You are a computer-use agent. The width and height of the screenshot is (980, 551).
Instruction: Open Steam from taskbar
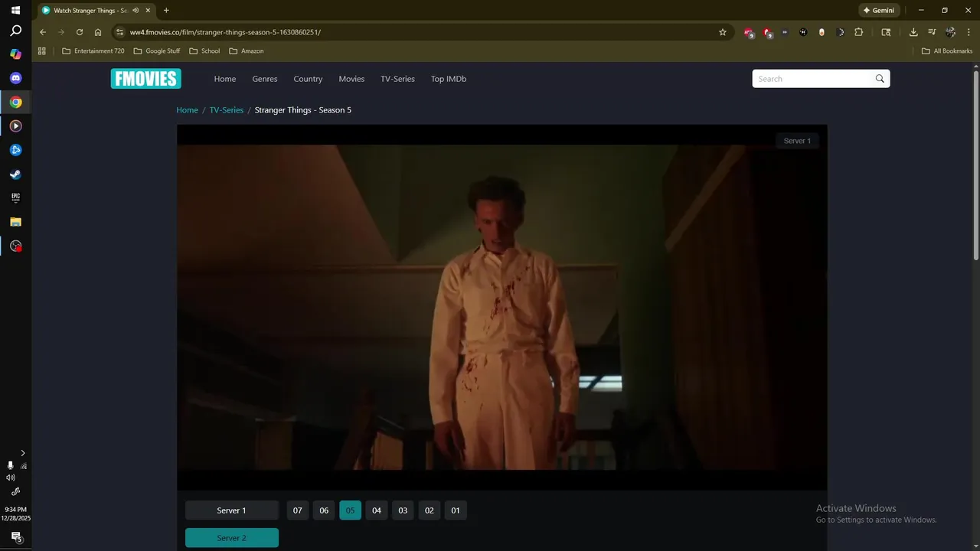[x=15, y=174]
